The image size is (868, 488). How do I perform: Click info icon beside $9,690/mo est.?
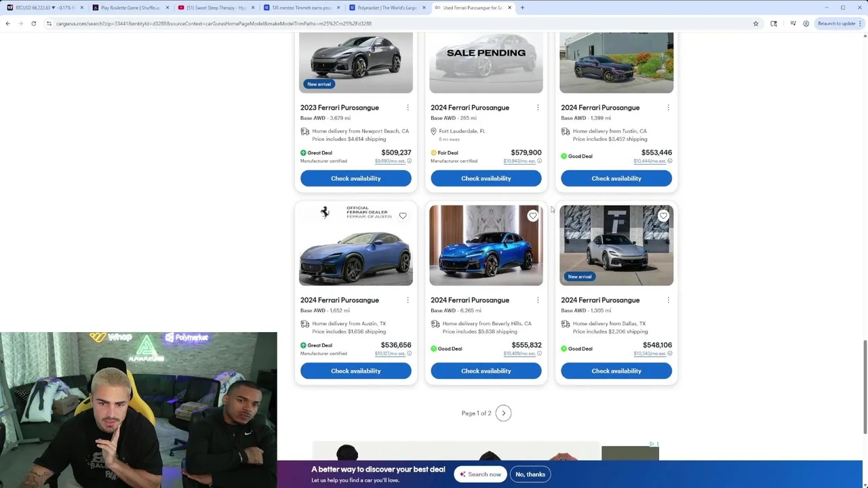[409, 161]
